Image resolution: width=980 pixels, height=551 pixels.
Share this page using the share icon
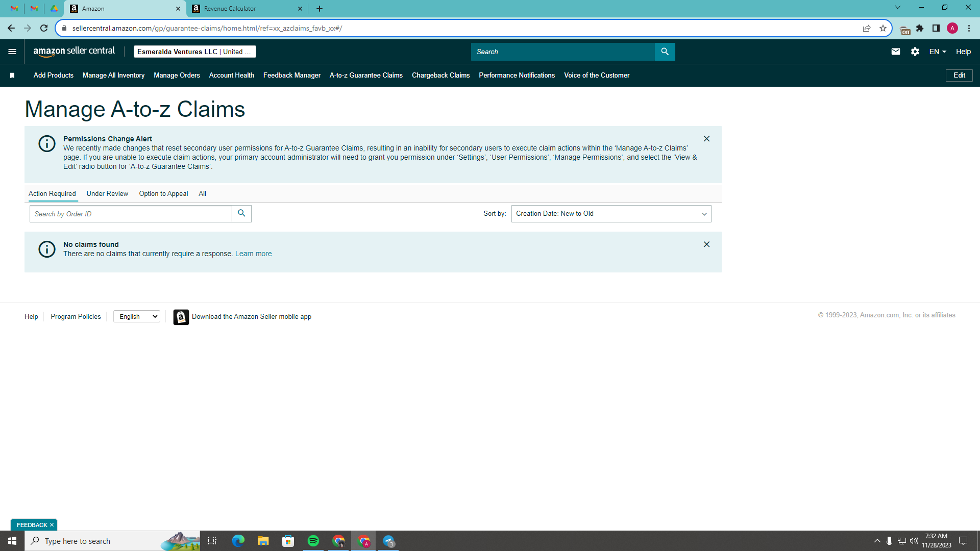(x=867, y=28)
